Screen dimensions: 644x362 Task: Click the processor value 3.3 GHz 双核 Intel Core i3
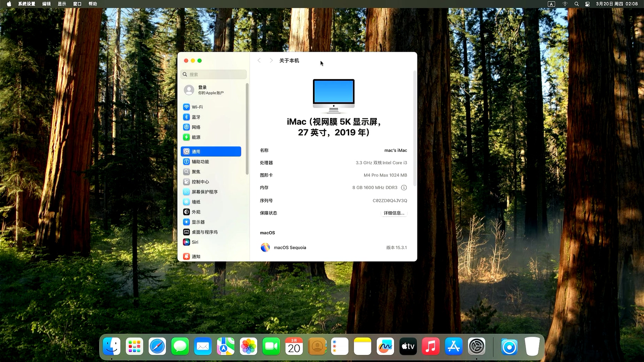click(x=381, y=163)
